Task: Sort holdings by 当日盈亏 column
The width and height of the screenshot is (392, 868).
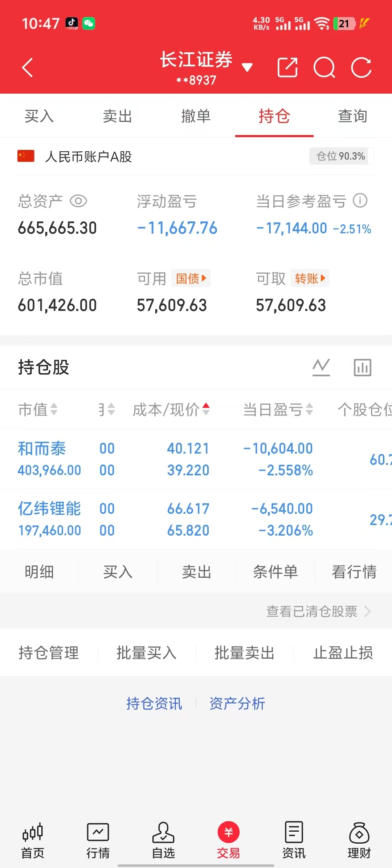Action: click(278, 409)
